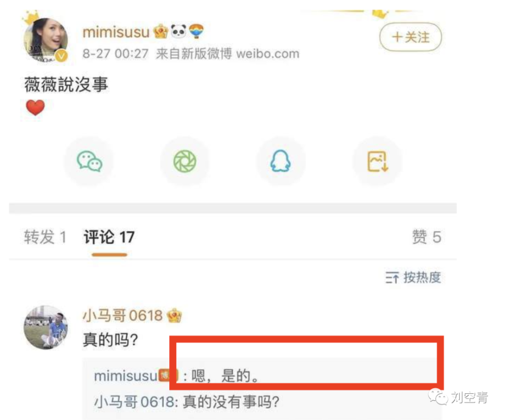
Task: Tap the hot-air balloon badge icon
Action: tap(196, 31)
